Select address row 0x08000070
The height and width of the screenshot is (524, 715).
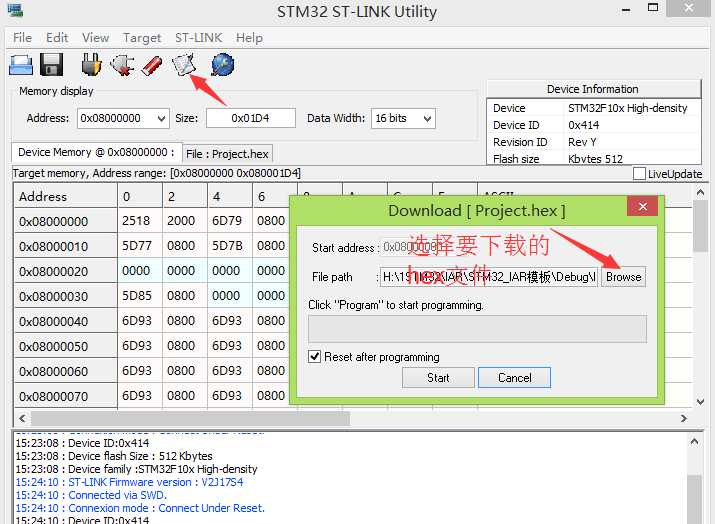[x=65, y=396]
